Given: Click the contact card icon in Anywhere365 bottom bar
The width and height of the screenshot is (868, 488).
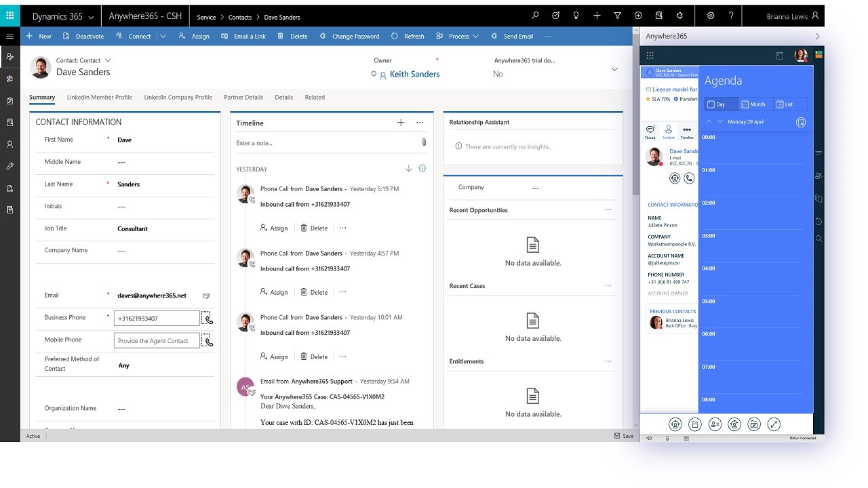Looking at the screenshot, I should 715,424.
